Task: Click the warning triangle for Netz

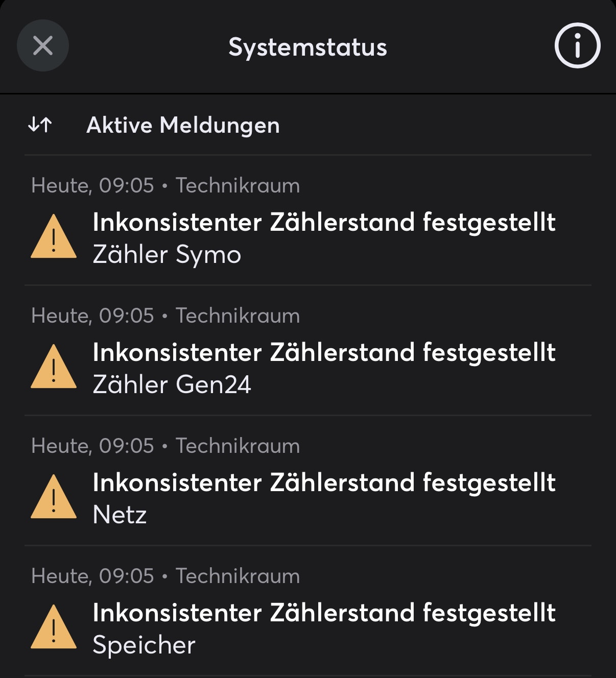Action: coord(54,498)
